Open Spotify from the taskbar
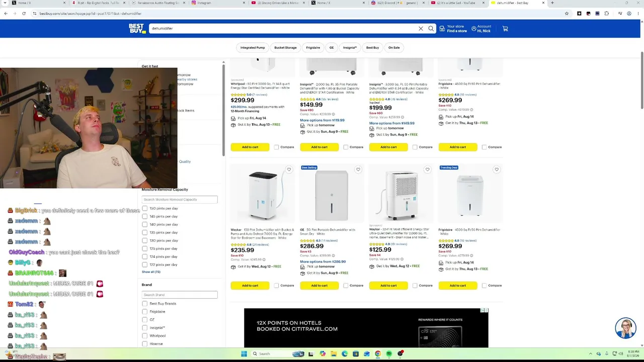The image size is (644, 362). (x=389, y=354)
